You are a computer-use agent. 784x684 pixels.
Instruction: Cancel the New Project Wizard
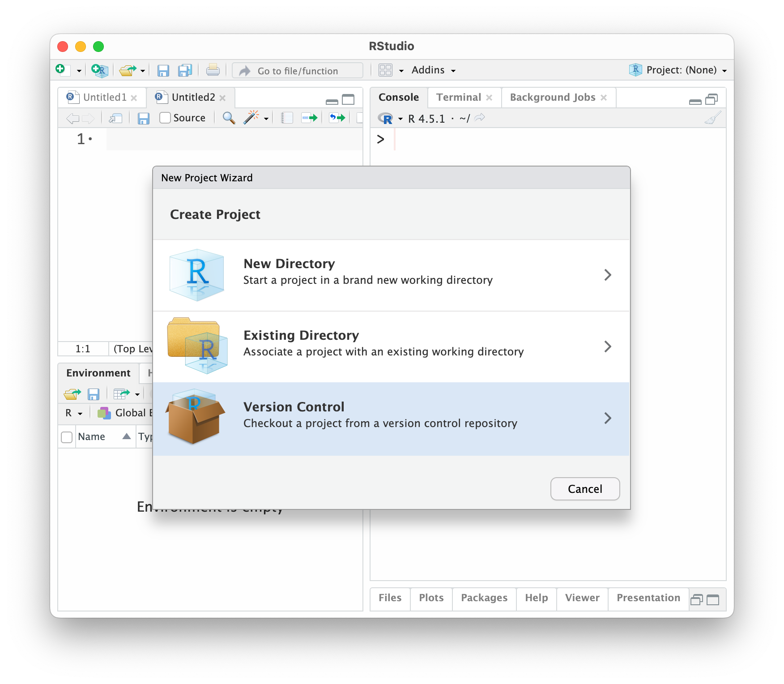(584, 489)
